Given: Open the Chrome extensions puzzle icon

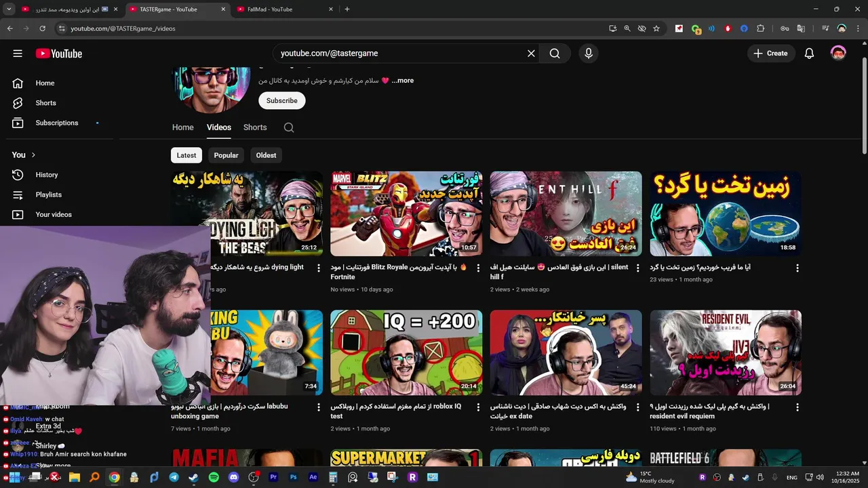Looking at the screenshot, I should tap(760, 28).
